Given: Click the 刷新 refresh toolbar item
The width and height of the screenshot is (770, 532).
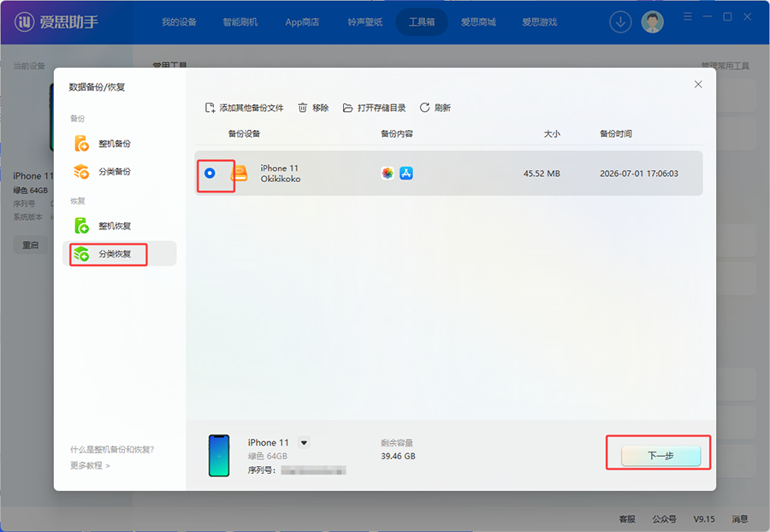Looking at the screenshot, I should click(435, 108).
